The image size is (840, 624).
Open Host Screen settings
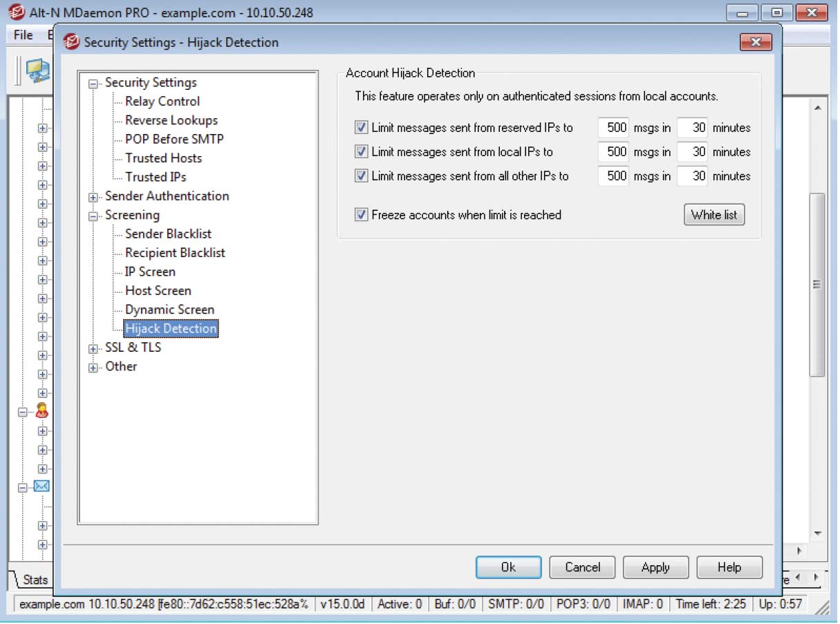(x=158, y=291)
